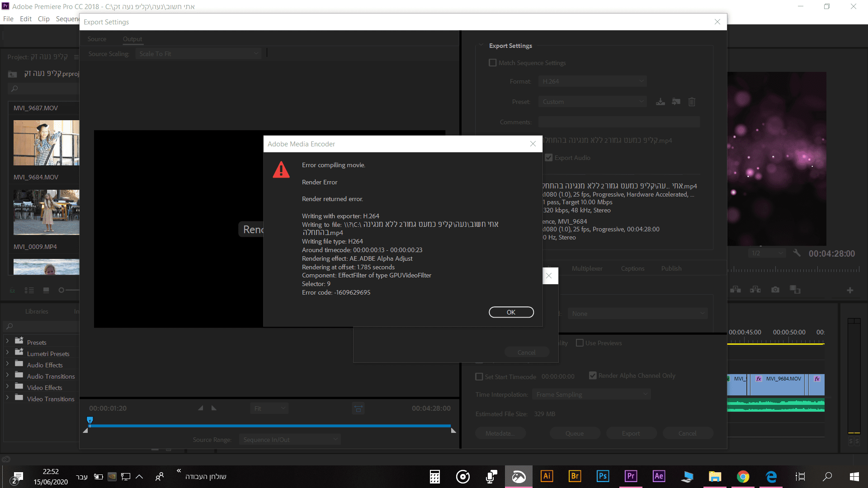Click the save preset icon

[x=660, y=102]
